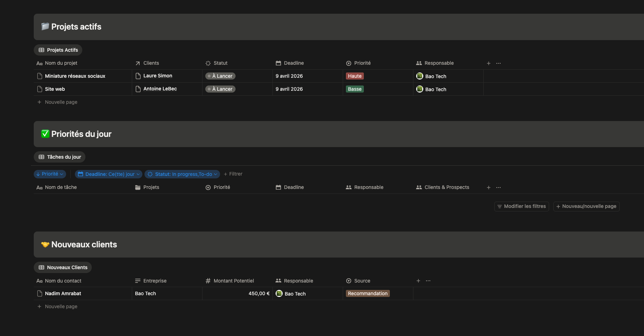
Task: Open the Antoine LeBec client link
Action: pyautogui.click(x=160, y=89)
